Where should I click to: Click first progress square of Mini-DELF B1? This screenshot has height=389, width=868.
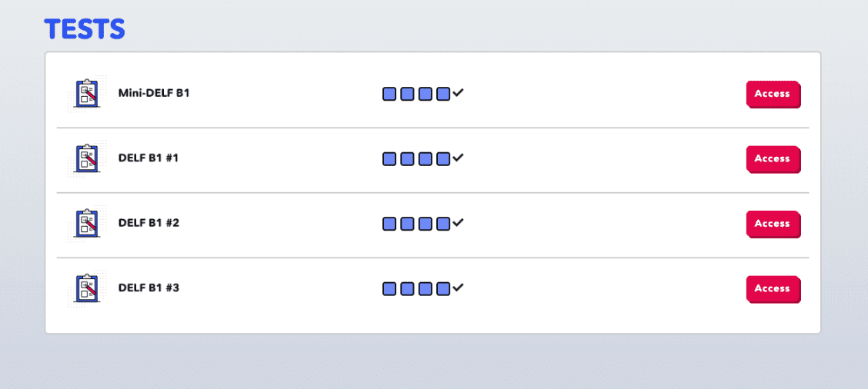click(x=389, y=94)
